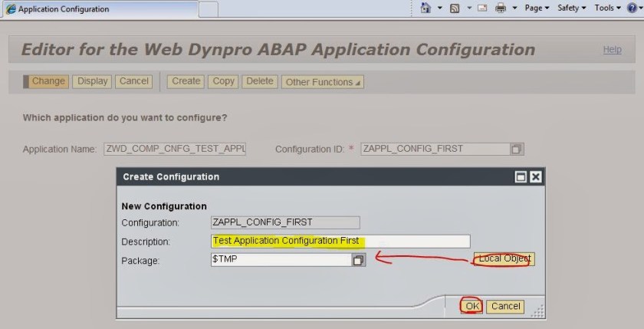
Task: Click the dialog resize grip corner
Action: click(x=538, y=311)
